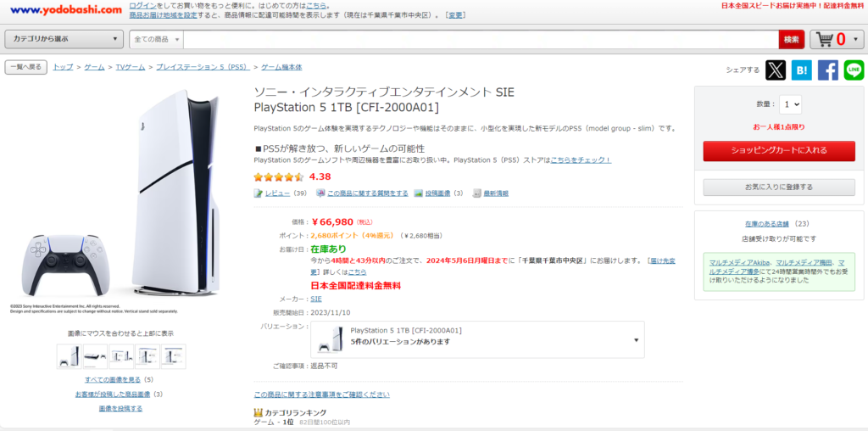
Task: Open 投稿画像 link
Action: 438,193
